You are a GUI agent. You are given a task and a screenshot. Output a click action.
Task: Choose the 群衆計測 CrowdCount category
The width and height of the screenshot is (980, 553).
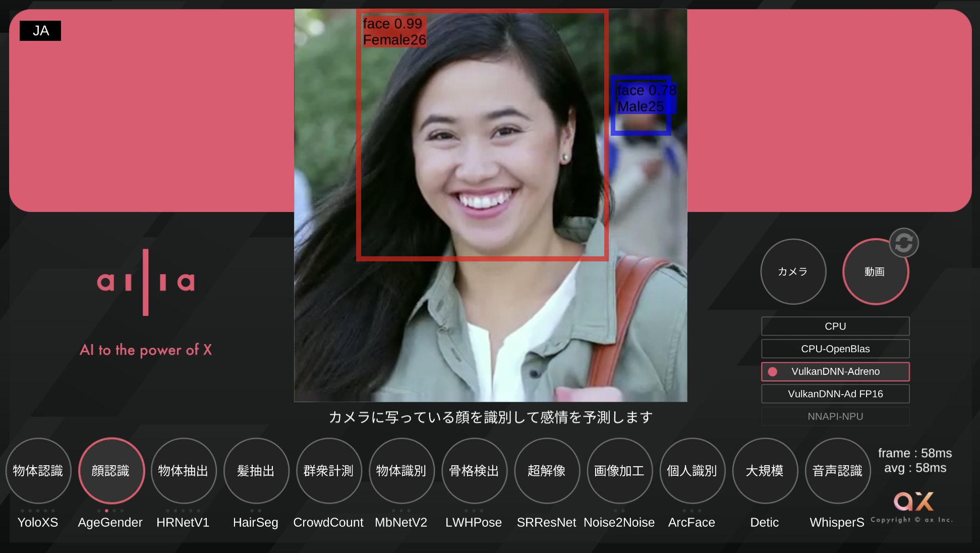pyautogui.click(x=329, y=470)
